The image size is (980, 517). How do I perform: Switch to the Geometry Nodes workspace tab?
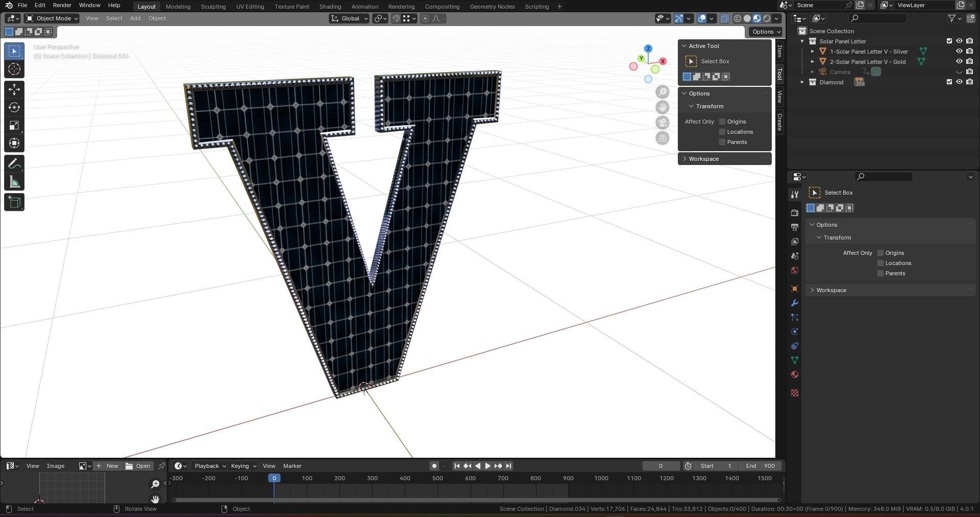point(492,7)
